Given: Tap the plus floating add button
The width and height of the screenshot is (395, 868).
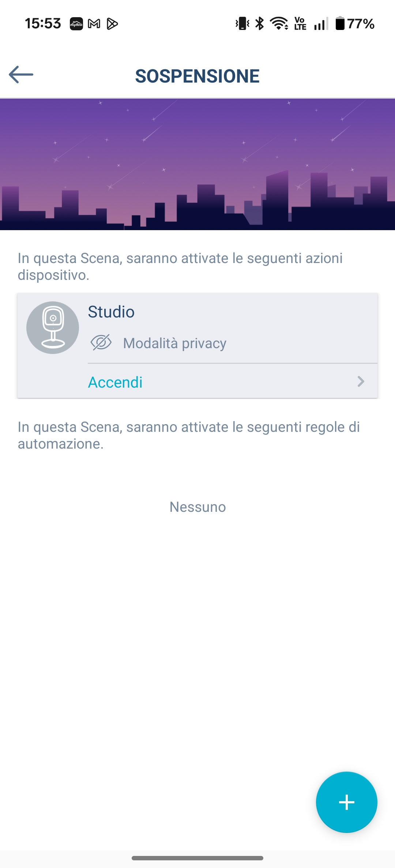Looking at the screenshot, I should 346,802.
